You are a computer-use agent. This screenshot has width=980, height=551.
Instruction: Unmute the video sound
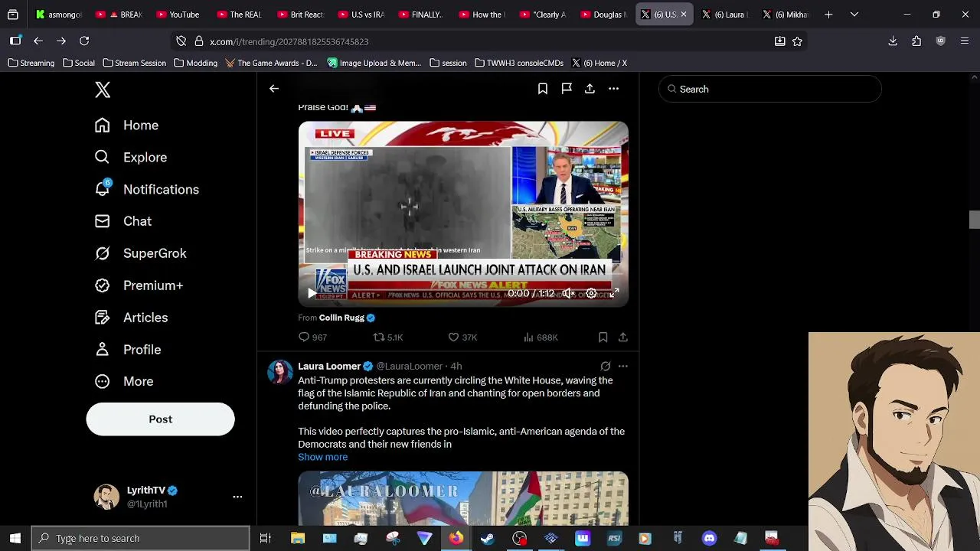click(x=568, y=293)
